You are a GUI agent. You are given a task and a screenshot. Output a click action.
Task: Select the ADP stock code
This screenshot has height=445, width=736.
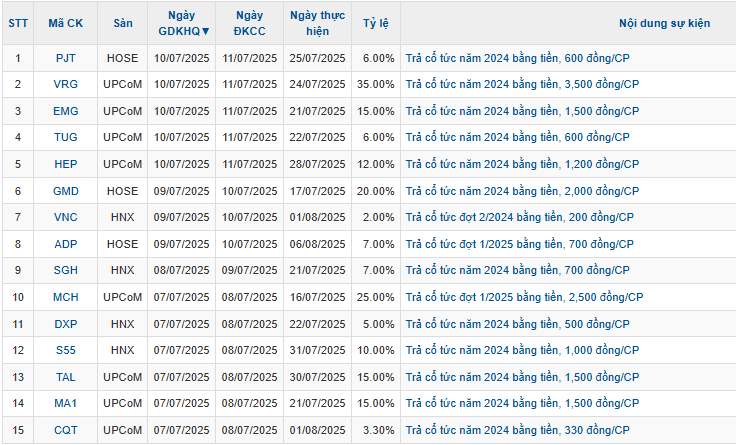(x=66, y=243)
